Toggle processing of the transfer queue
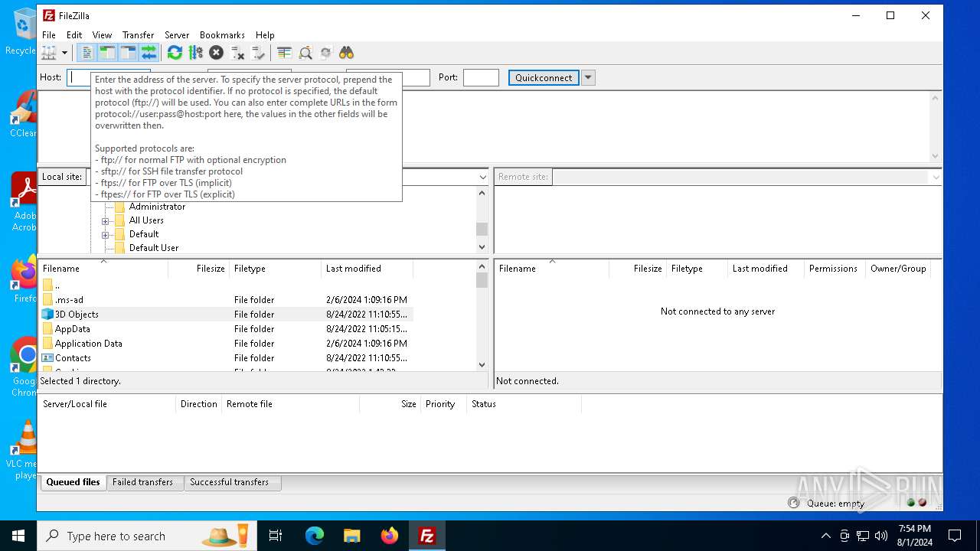This screenshot has width=980, height=551. point(195,53)
